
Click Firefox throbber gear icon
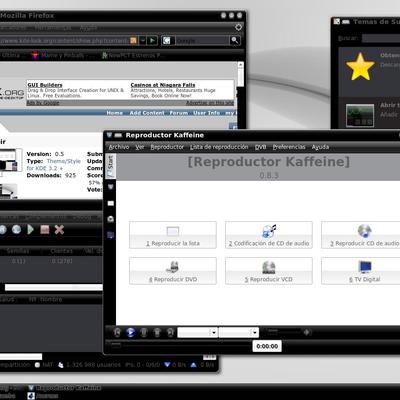click(x=239, y=27)
